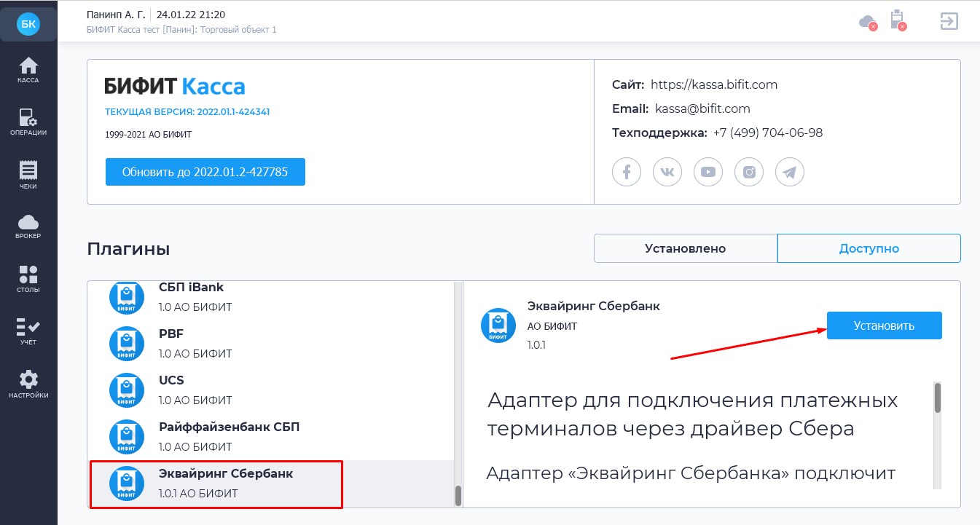Viewport: 980px width, 525px height.
Task: Select the СБП iBank plugin name
Action: click(x=192, y=287)
